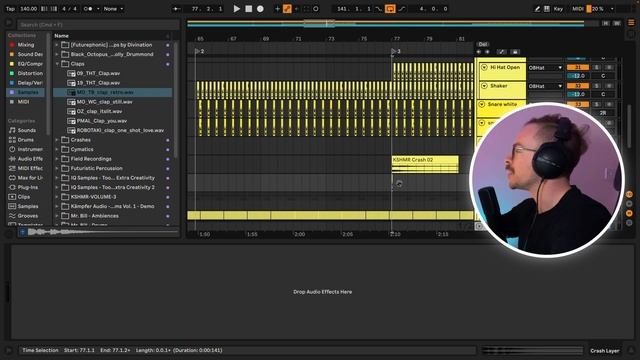Toggle the orange Automation Arm button
The width and height of the screenshot is (640, 360).
click(x=287, y=9)
